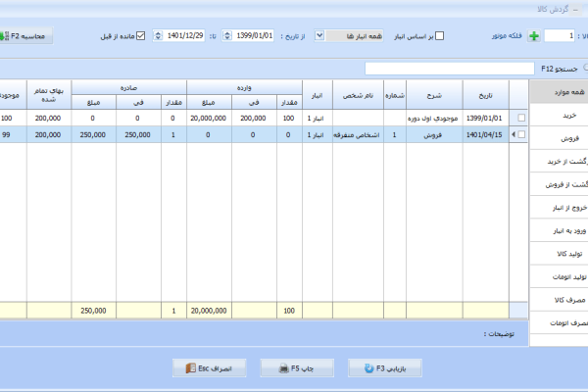The height and width of the screenshot is (392, 588).
Task: Toggle the بر اساس انبار checkbox
Action: coord(439,36)
